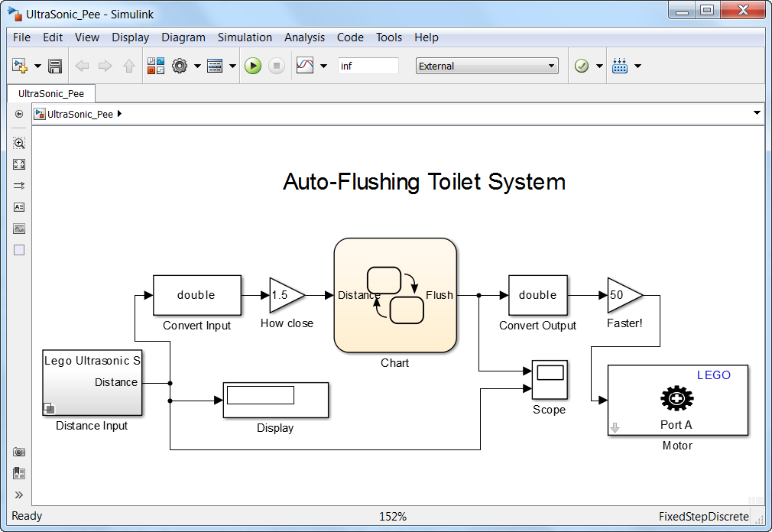The height and width of the screenshot is (532, 772).
Task: Click the 152% zoom level in status bar
Action: click(393, 517)
